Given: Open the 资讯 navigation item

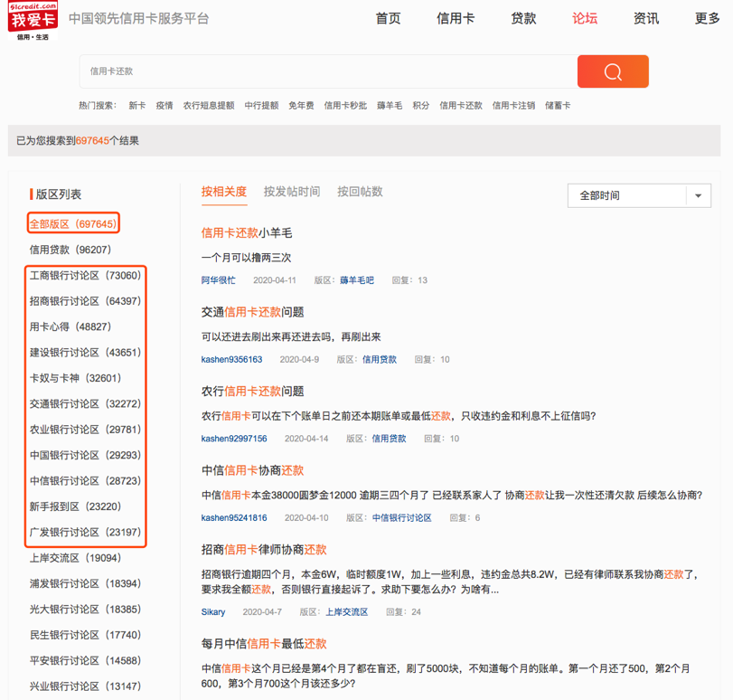Looking at the screenshot, I should (646, 18).
